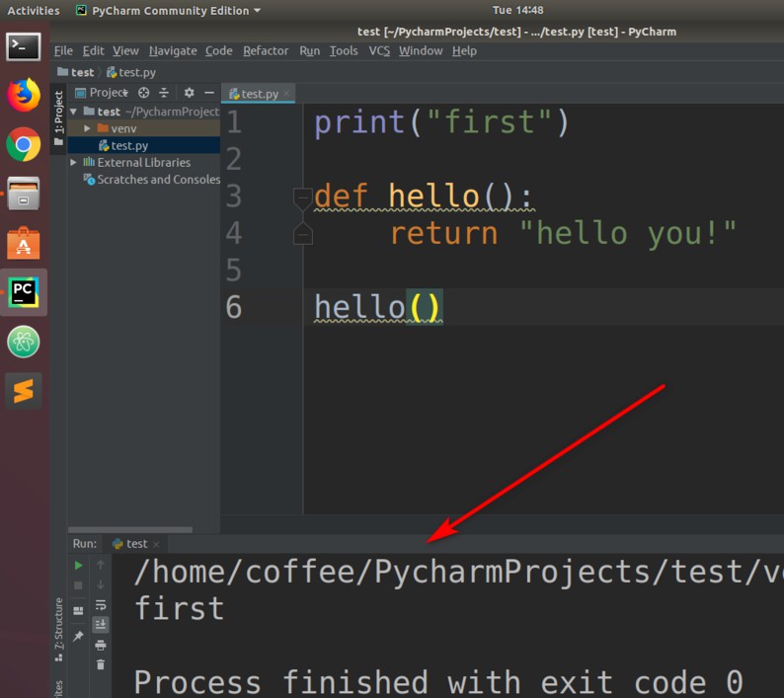Click 'Process finished with exit code 0' text

(438, 682)
